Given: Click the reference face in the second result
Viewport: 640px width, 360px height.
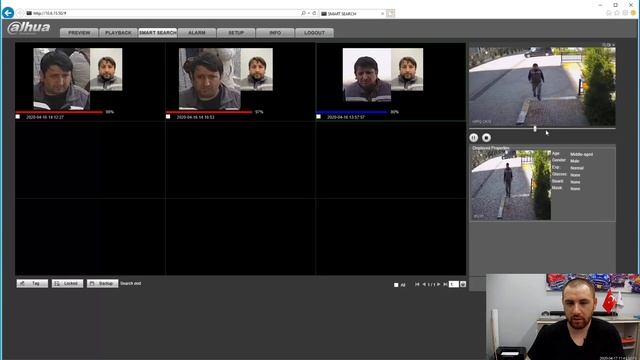Looking at the screenshot, I should [257, 69].
